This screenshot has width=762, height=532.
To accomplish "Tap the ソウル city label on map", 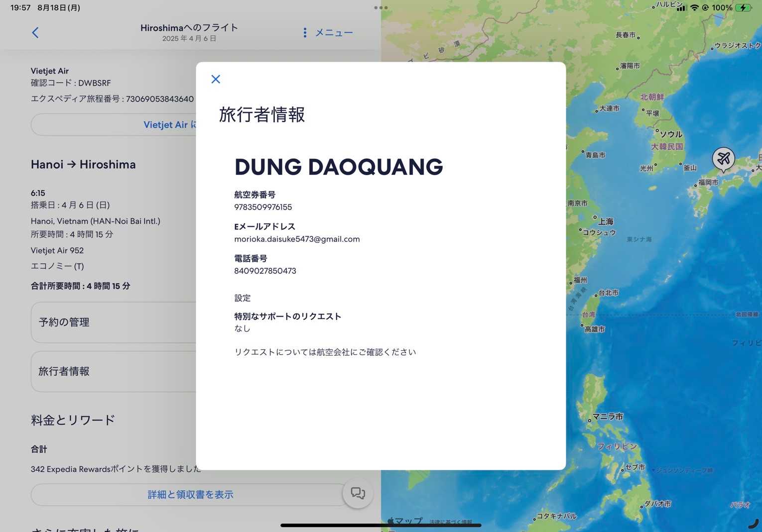I will [x=671, y=134].
